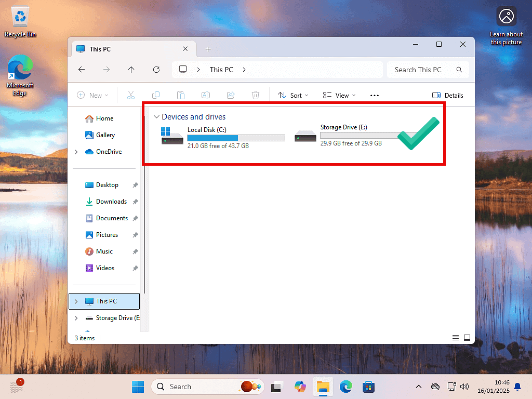The image size is (532, 399).
Task: Collapse the Devices and drives section
Action: tap(156, 116)
